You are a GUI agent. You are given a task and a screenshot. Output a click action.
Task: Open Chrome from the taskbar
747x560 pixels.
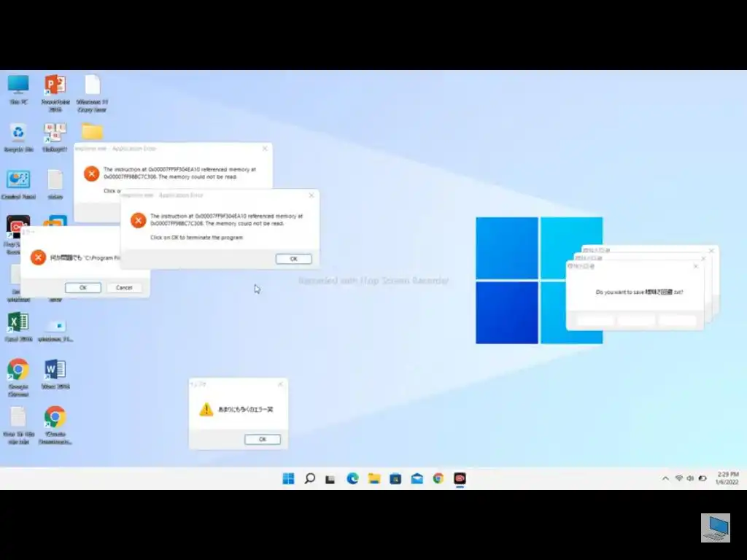(438, 478)
